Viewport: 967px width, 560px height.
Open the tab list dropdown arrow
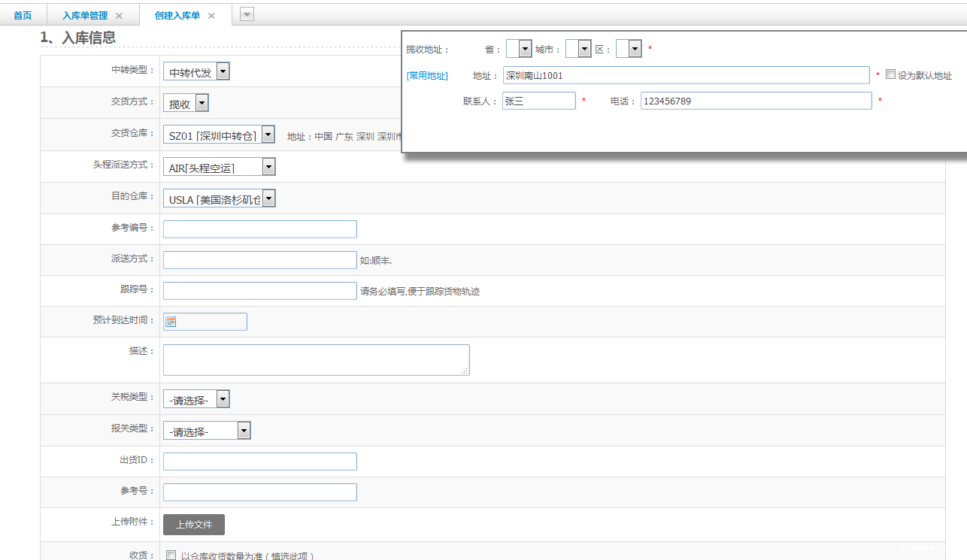coord(247,14)
